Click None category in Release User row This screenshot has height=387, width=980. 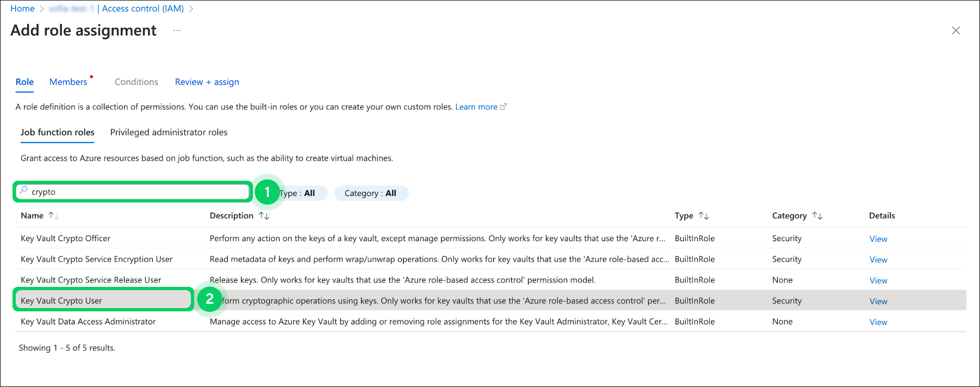(783, 280)
